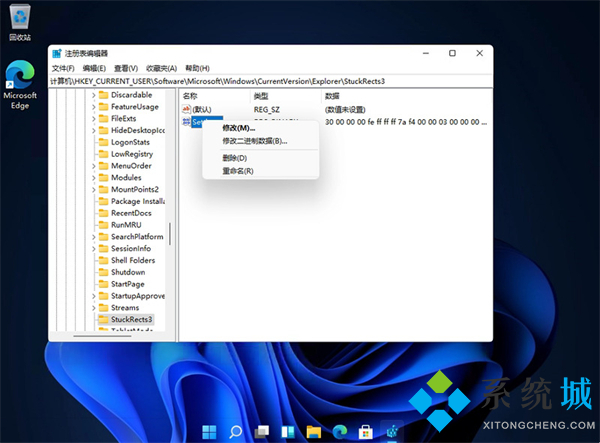
Task: Open File Explorer from the taskbar
Action: tap(314, 432)
